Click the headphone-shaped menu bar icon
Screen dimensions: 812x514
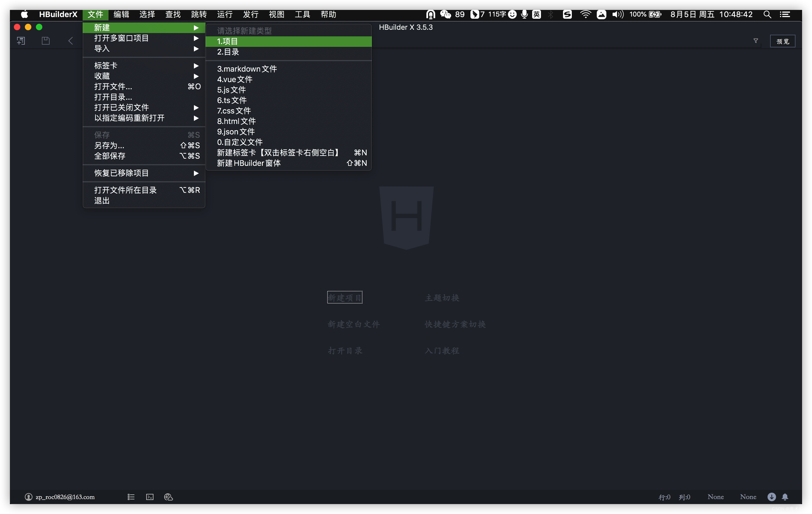[x=431, y=14]
